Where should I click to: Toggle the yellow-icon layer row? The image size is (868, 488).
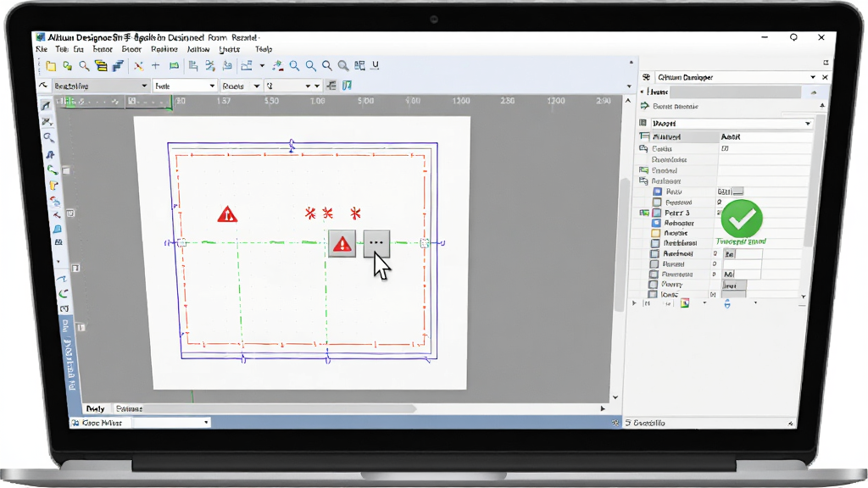coord(655,233)
